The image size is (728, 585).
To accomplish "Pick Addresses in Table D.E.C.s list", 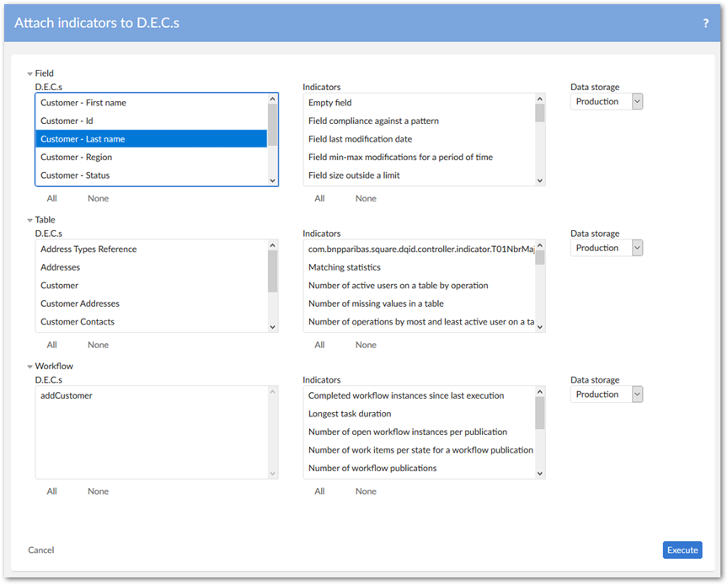I will coord(61,267).
